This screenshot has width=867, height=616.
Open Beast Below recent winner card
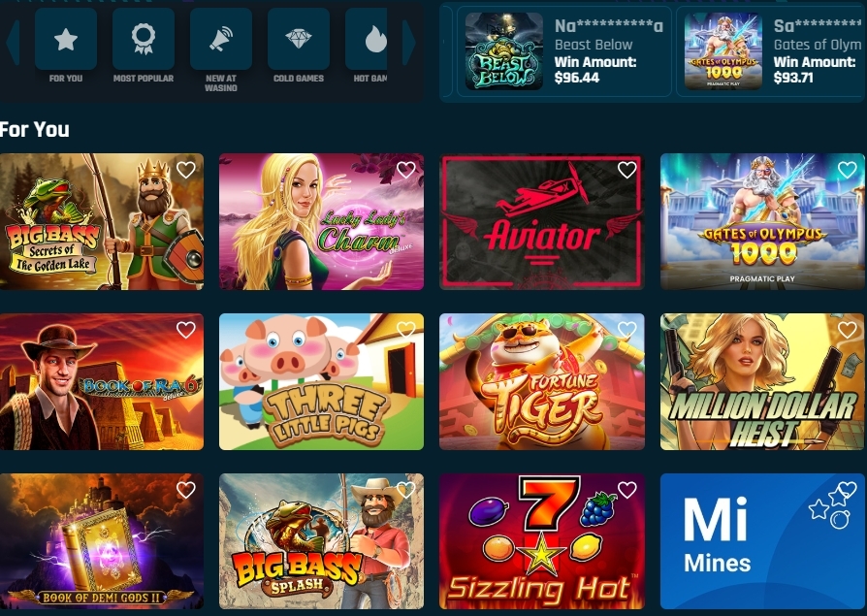[564, 51]
